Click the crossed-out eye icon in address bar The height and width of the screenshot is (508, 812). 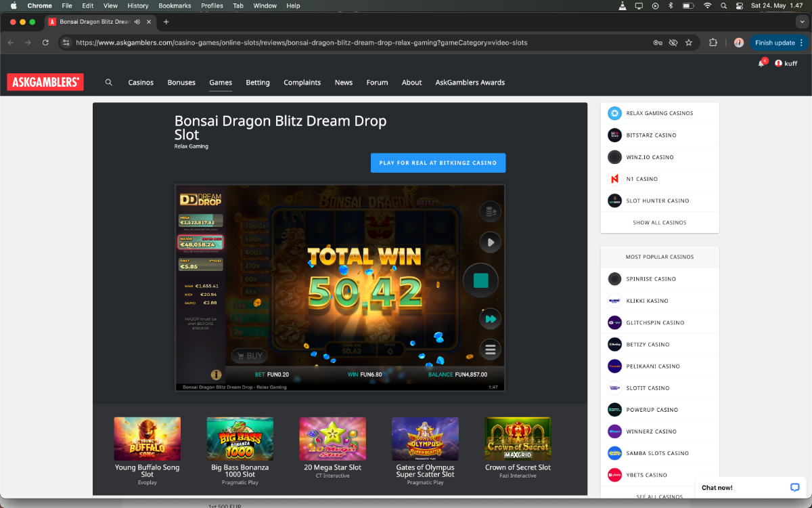(x=673, y=43)
